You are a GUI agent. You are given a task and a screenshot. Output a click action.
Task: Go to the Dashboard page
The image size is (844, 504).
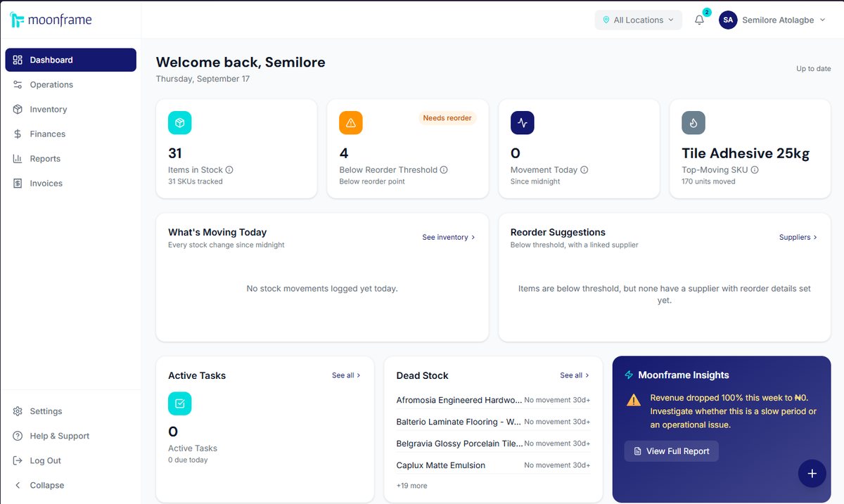(x=70, y=60)
